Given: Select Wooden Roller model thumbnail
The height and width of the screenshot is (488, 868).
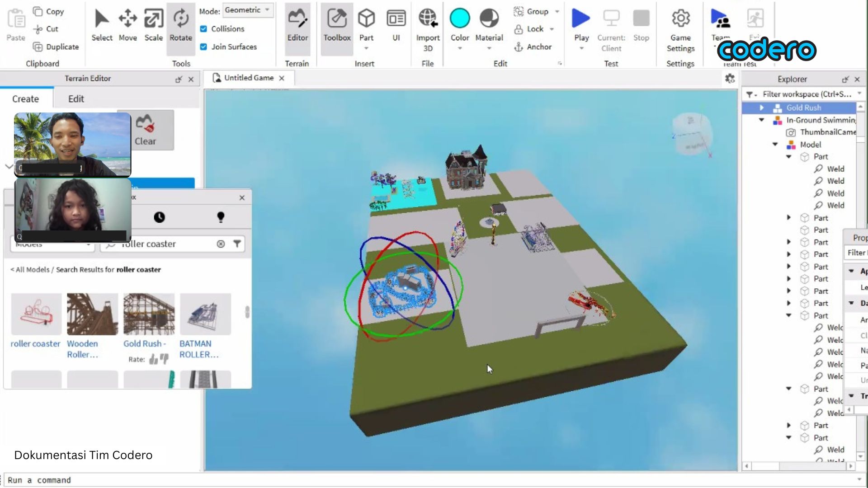Looking at the screenshot, I should pyautogui.click(x=92, y=314).
